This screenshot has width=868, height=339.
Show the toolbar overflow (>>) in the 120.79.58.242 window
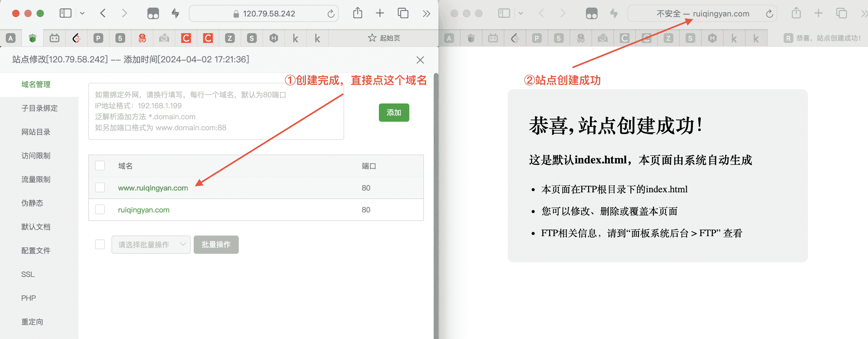[427, 14]
